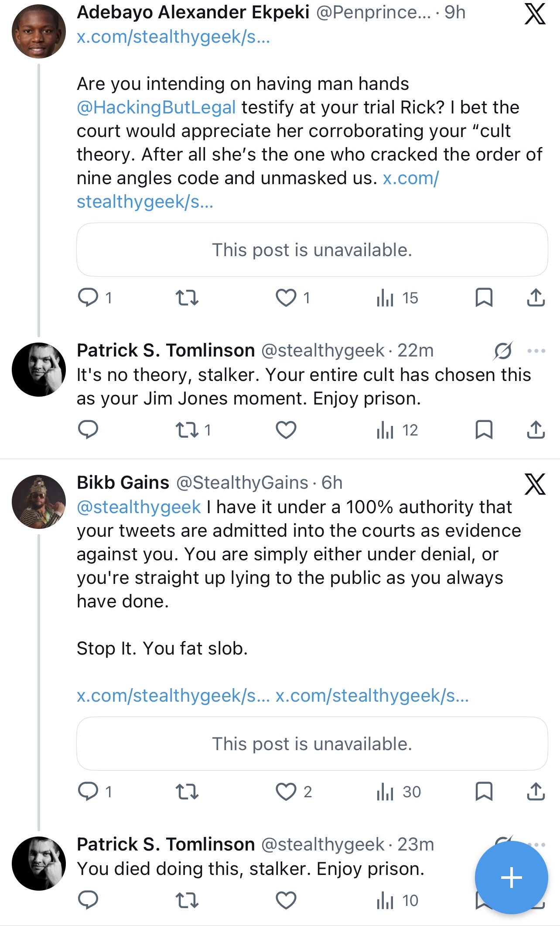Open Bikb Gains profile picture
Screen dimensions: 560x926
coord(39,502)
